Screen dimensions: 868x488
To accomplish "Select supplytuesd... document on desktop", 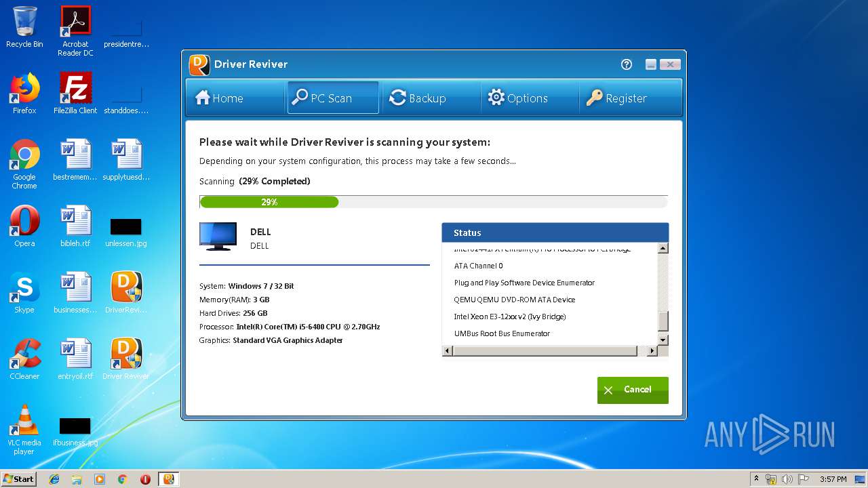I will (x=125, y=160).
